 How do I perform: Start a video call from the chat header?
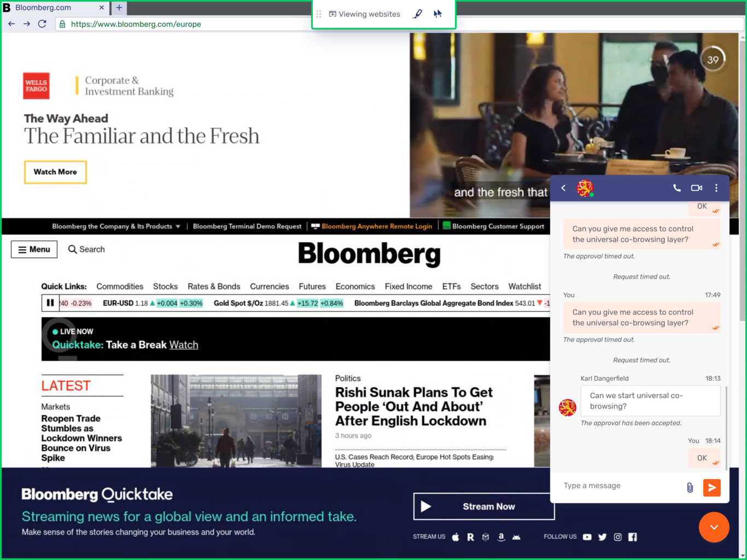[x=696, y=188]
